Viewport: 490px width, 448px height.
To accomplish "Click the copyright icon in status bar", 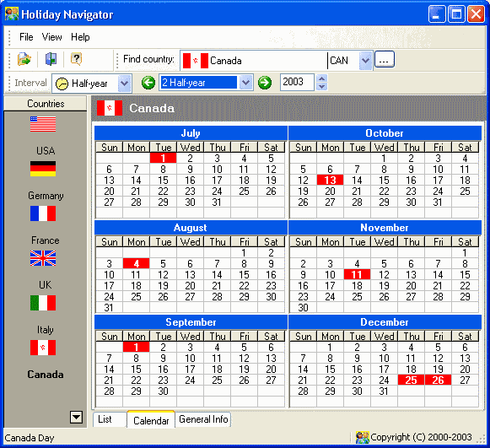I will pyautogui.click(x=363, y=437).
